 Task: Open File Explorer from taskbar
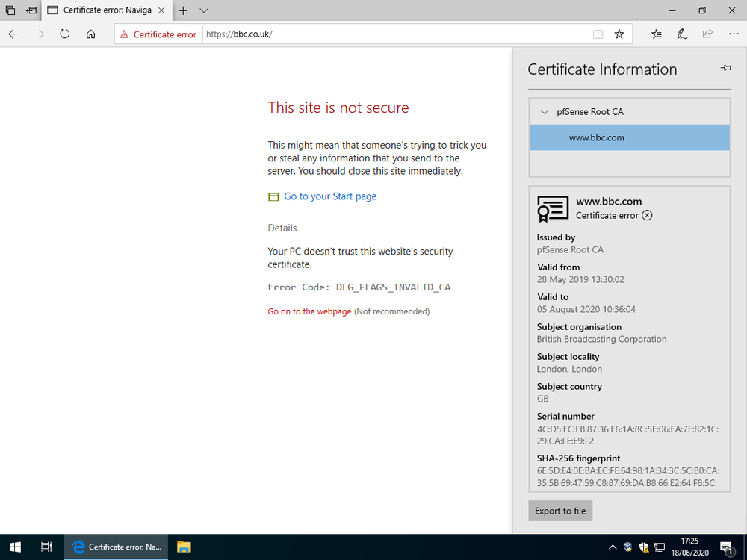tap(184, 547)
